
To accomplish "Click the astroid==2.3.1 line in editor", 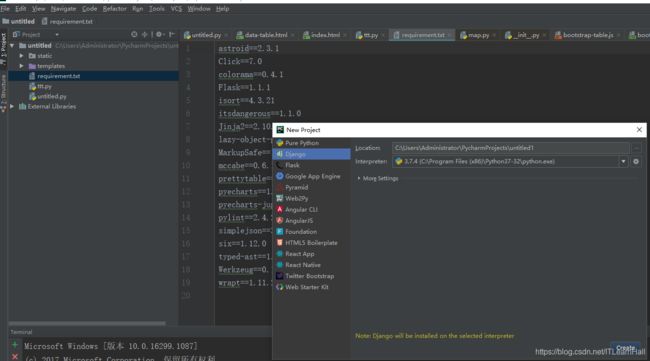I will click(x=249, y=48).
